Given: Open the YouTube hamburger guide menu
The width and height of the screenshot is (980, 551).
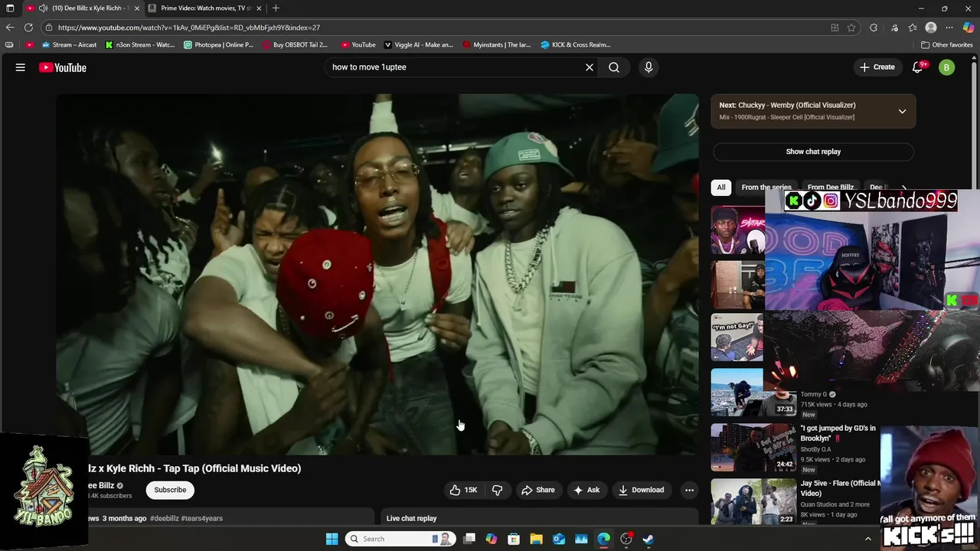Looking at the screenshot, I should coord(21,67).
